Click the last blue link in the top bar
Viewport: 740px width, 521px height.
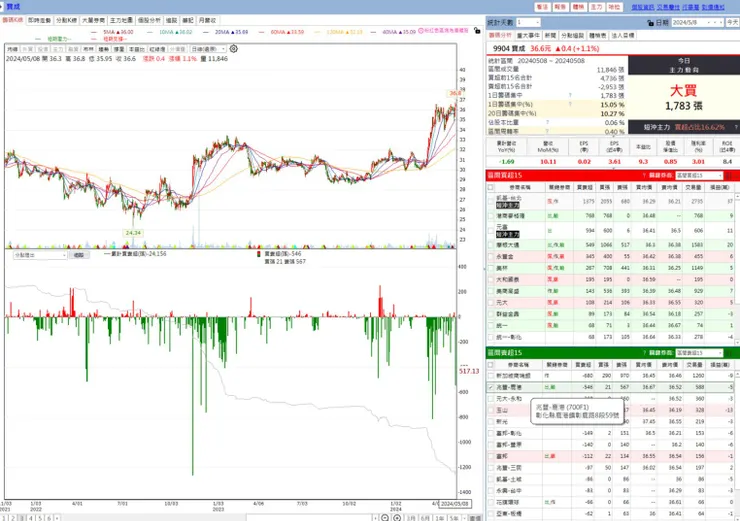[713, 7]
